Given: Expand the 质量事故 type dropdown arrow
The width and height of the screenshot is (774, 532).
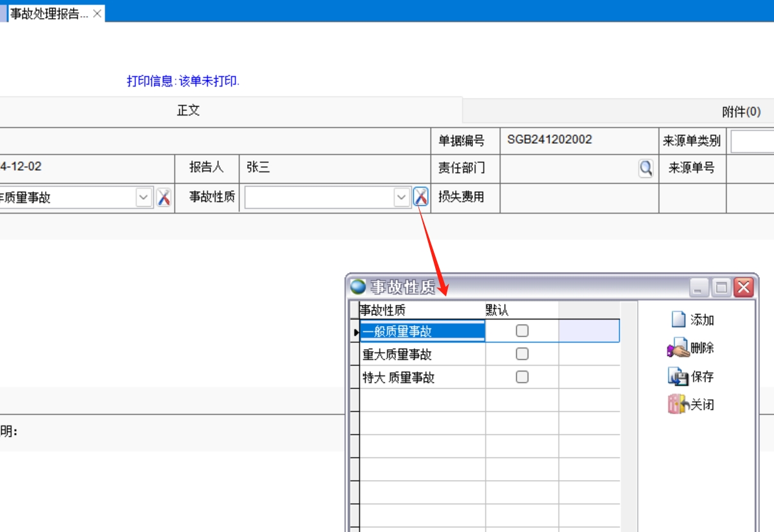Looking at the screenshot, I should [143, 198].
